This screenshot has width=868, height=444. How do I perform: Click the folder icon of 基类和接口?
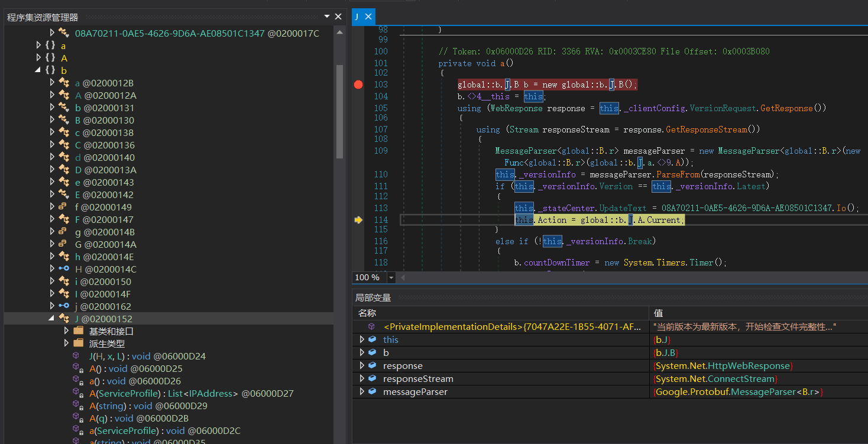tap(79, 330)
